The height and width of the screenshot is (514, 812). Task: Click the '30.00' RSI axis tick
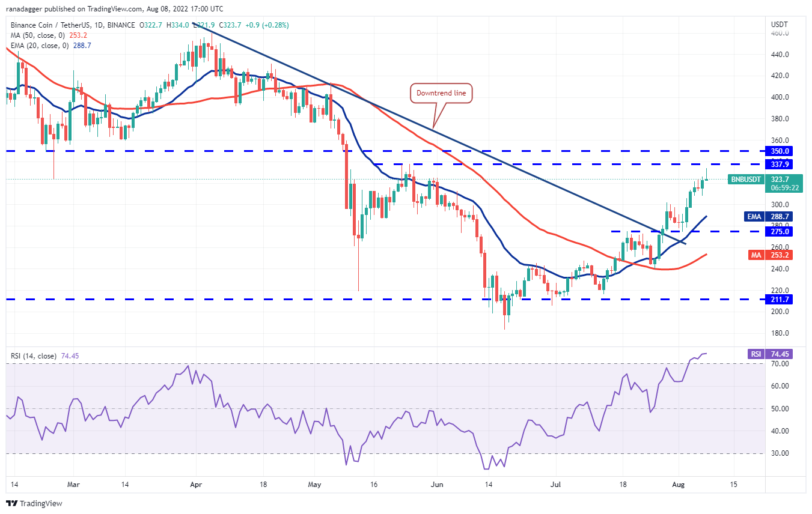[781, 453]
